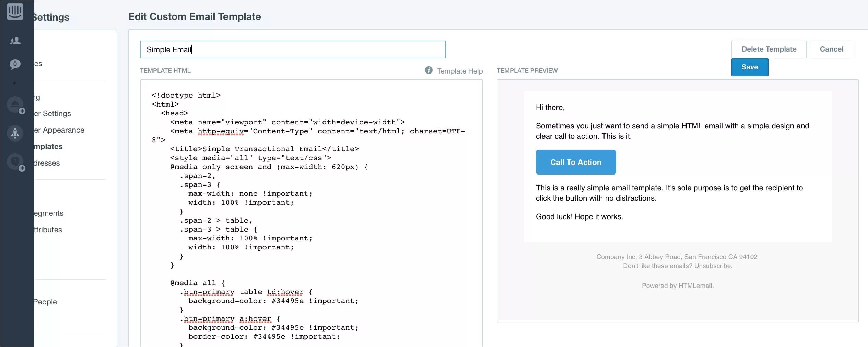Click the Simple Email template name field
868x347 pixels.
pos(293,49)
